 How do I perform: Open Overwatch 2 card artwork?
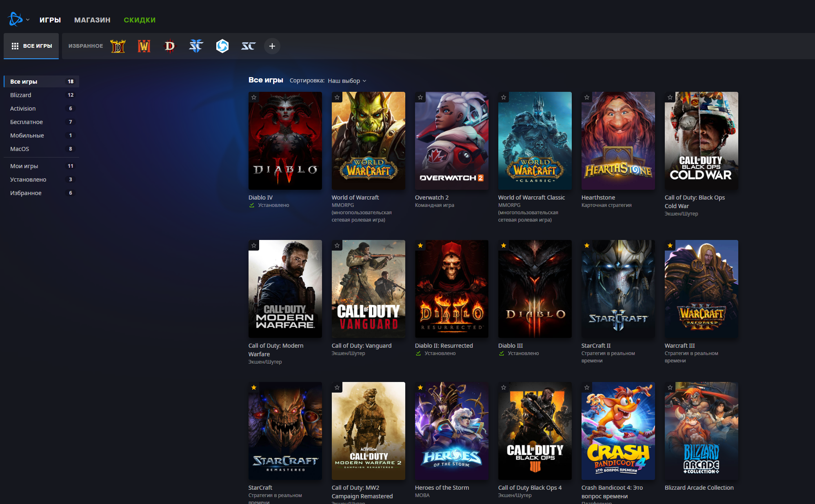click(x=451, y=140)
